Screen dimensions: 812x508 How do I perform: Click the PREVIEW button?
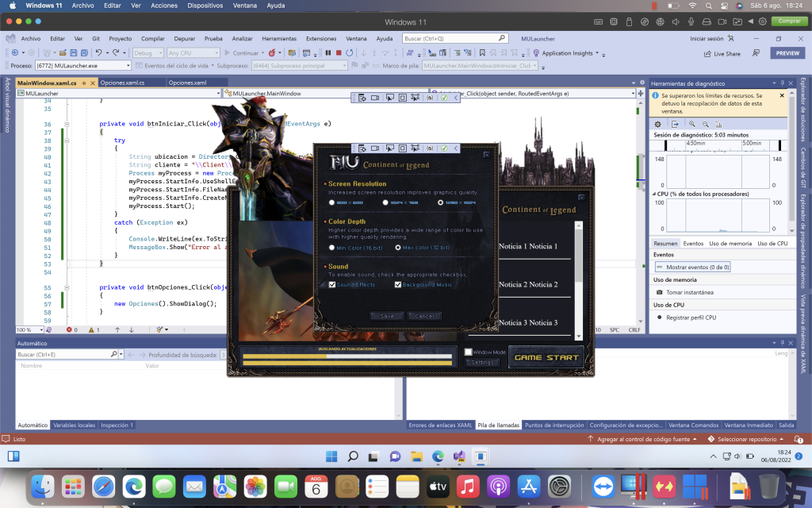click(x=787, y=53)
